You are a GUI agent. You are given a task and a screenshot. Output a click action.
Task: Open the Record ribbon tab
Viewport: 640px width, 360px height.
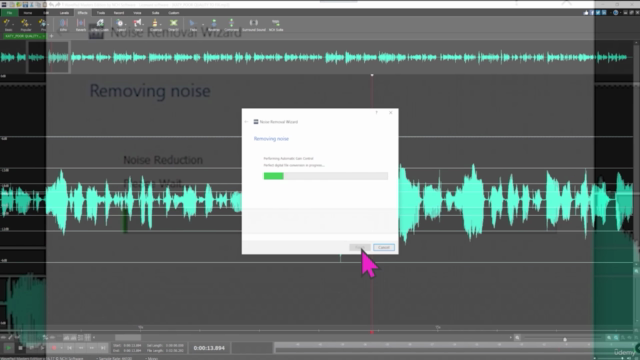119,13
